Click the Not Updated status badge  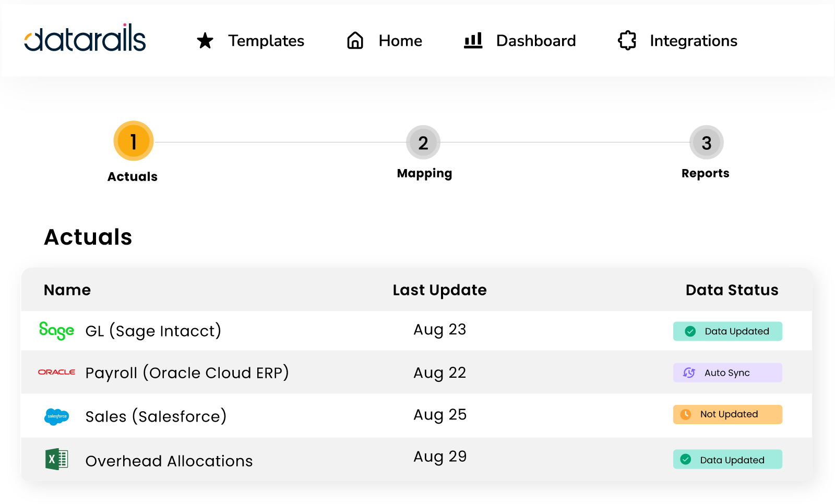coord(727,414)
